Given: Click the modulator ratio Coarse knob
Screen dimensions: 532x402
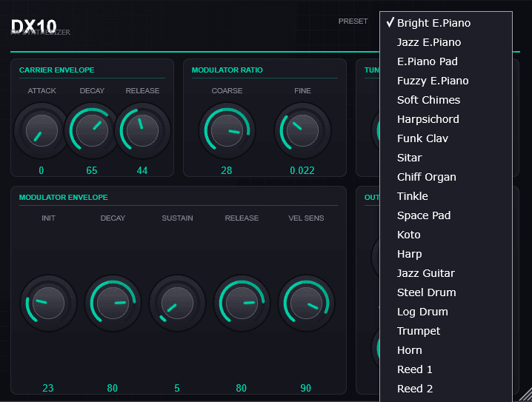Looking at the screenshot, I should [227, 131].
